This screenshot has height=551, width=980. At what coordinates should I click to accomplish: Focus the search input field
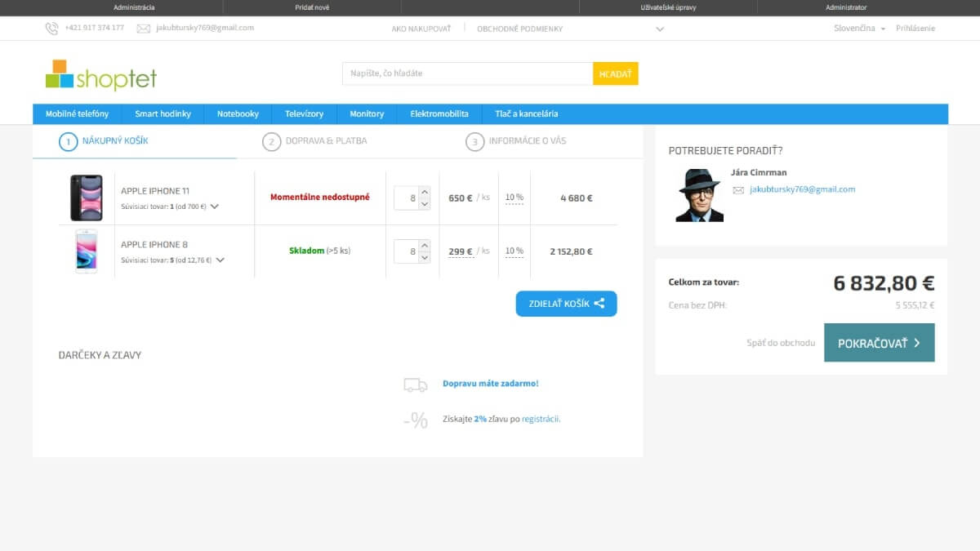coord(468,73)
